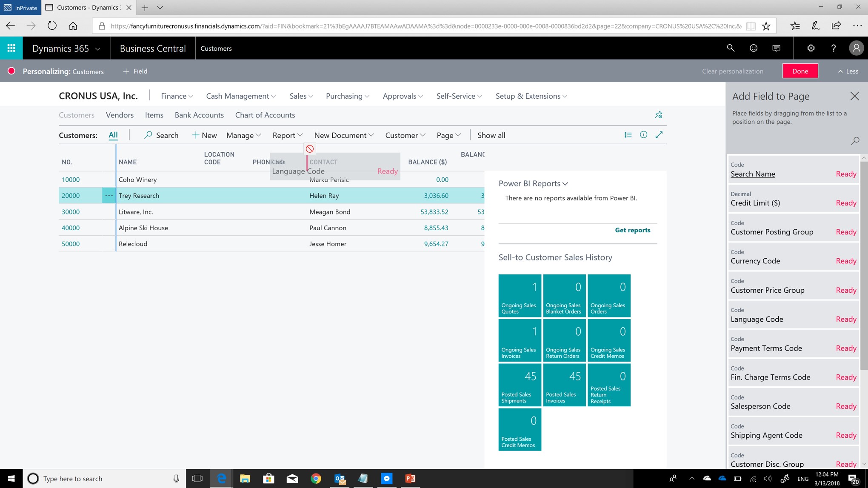868x488 pixels.
Task: Create a New customer
Action: (204, 135)
